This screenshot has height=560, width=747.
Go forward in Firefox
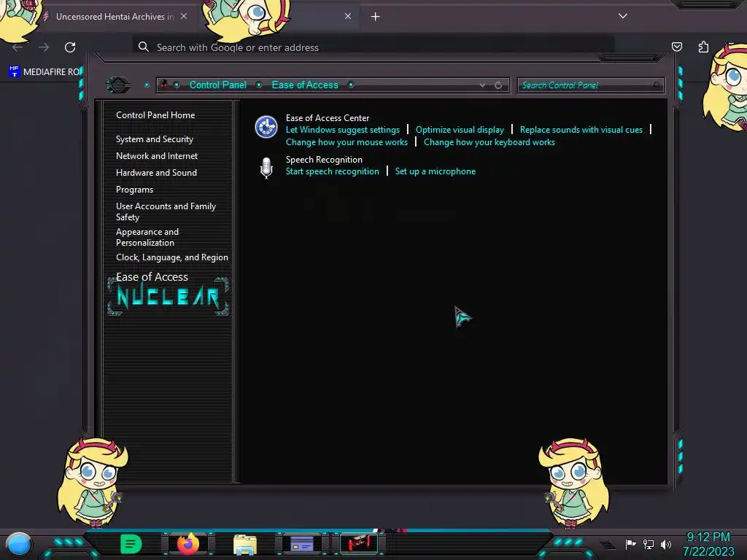click(x=44, y=47)
